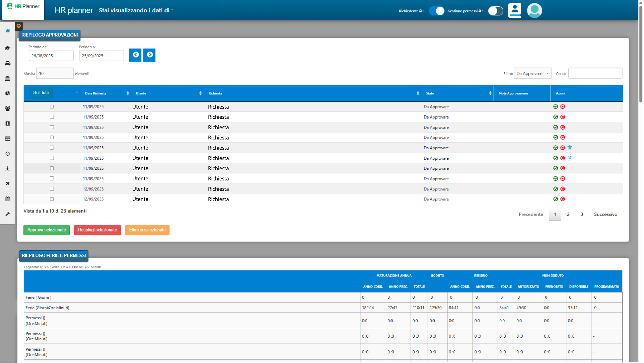This screenshot has height=363, width=644.
Task: Go to next period with right arrow
Action: [x=149, y=55]
